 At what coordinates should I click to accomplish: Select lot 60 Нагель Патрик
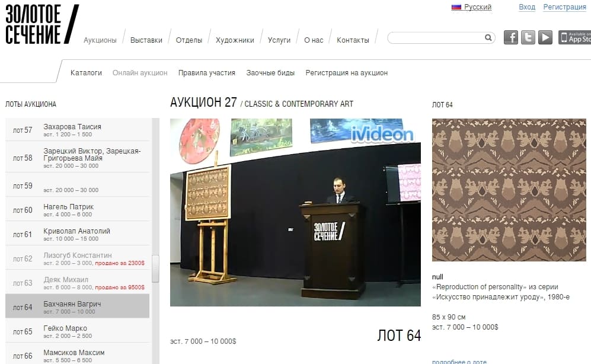(77, 210)
